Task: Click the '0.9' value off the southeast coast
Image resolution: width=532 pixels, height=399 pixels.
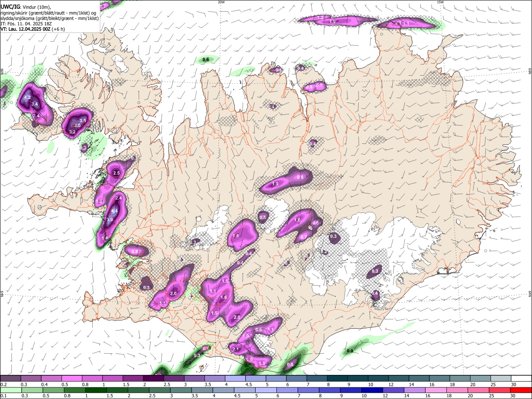Action: [350, 351]
